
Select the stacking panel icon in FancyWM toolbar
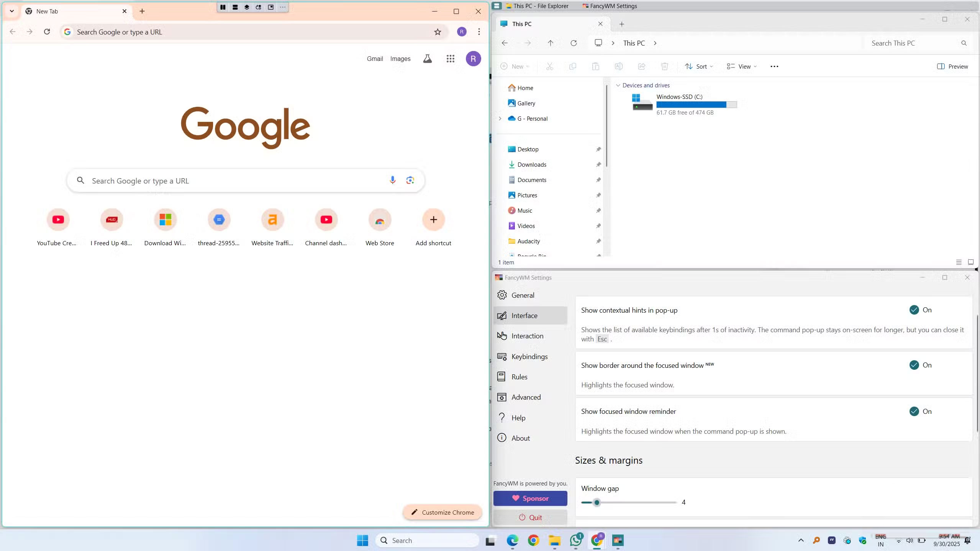[x=247, y=7]
